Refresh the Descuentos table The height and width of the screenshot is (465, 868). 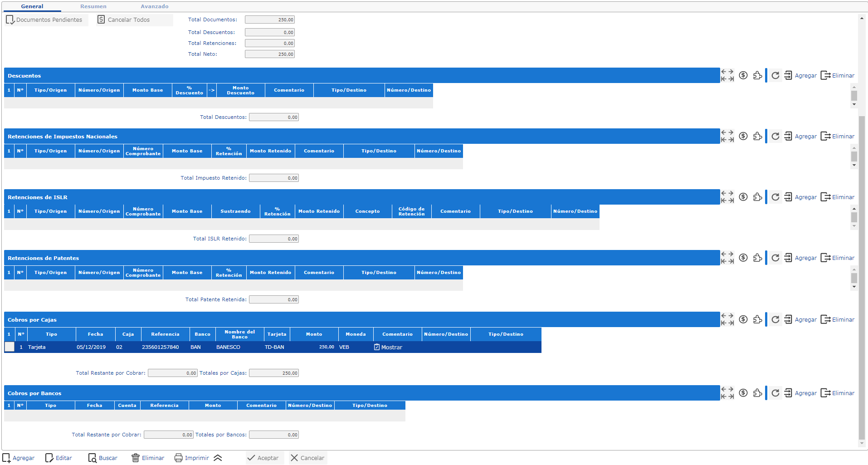click(775, 75)
